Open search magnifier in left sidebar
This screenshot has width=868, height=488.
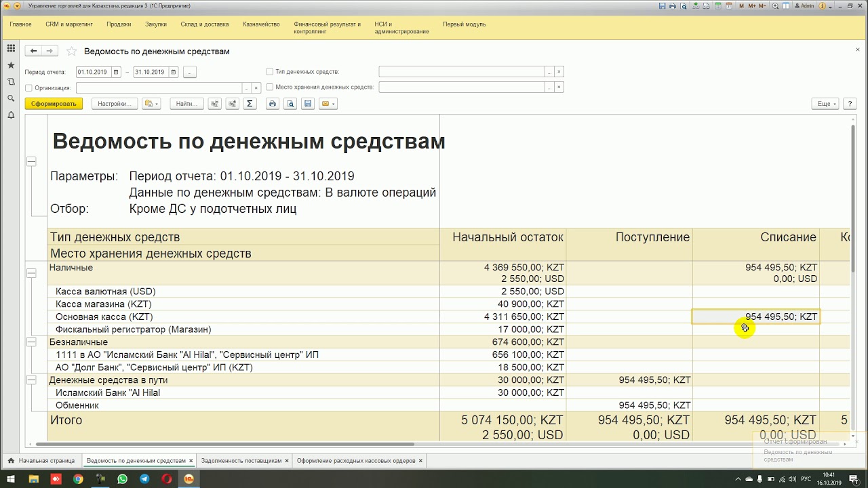click(11, 98)
